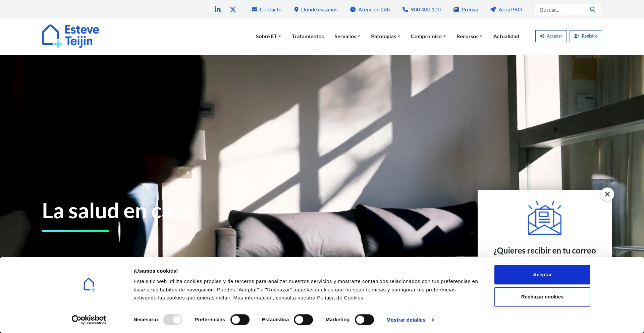Turn on the Estadística cookie toggle
The image size is (644, 333).
point(303,320)
